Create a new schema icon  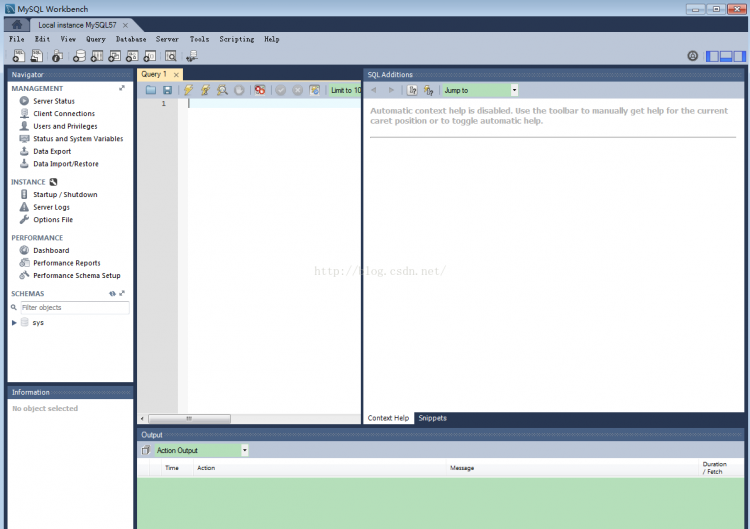click(79, 56)
